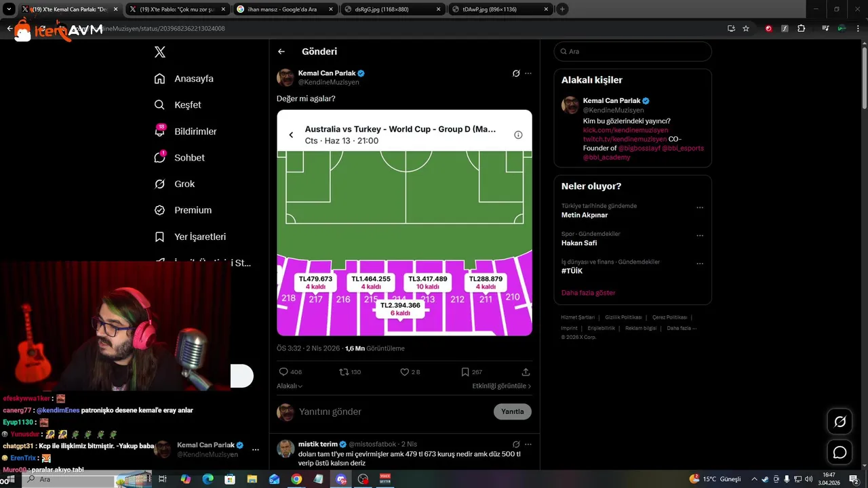Open the browser extensions puzzle icon
This screenshot has height=488, width=868.
tap(802, 28)
